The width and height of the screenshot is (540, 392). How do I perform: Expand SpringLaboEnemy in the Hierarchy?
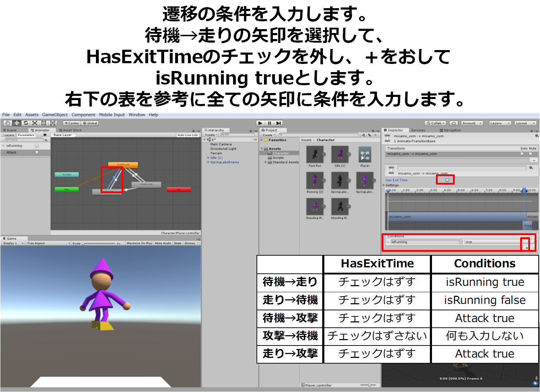208,162
